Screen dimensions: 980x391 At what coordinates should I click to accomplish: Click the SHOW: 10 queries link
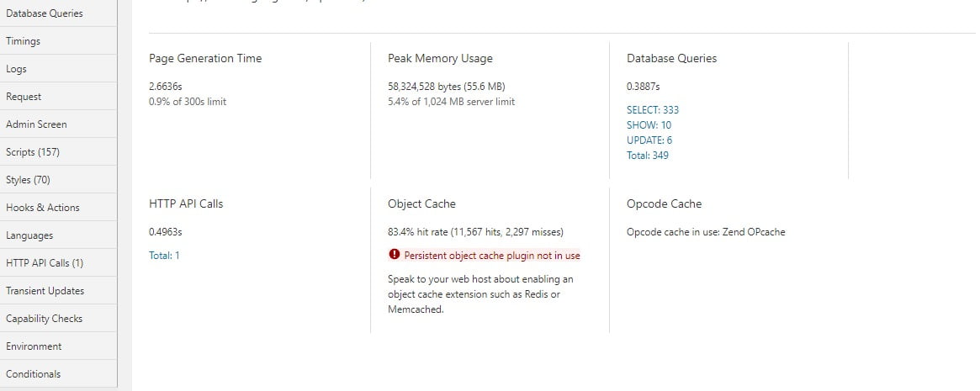tap(649, 125)
